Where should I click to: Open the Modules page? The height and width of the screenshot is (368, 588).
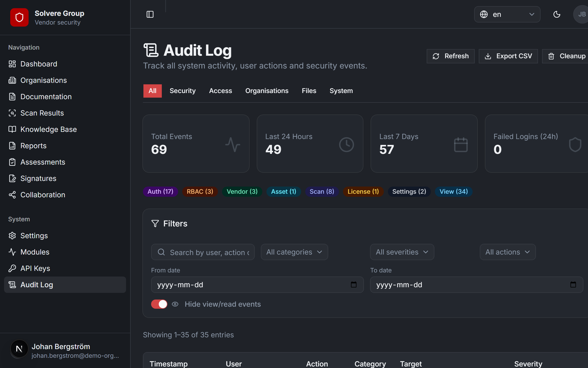pyautogui.click(x=65, y=252)
